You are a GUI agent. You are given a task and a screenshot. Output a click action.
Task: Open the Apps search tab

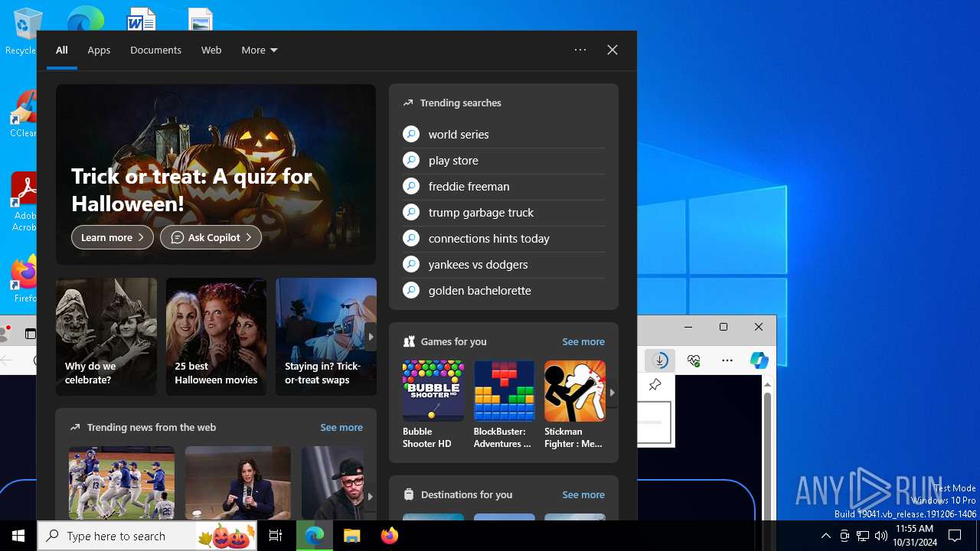pos(99,50)
